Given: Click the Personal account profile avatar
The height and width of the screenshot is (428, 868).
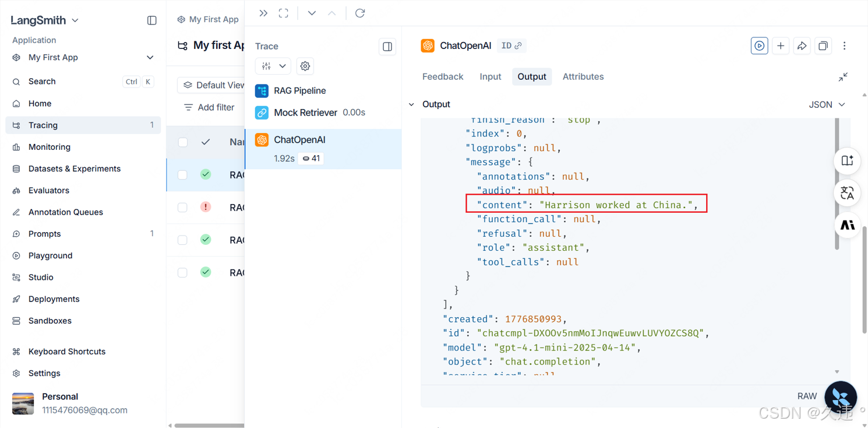Looking at the screenshot, I should pos(23,403).
